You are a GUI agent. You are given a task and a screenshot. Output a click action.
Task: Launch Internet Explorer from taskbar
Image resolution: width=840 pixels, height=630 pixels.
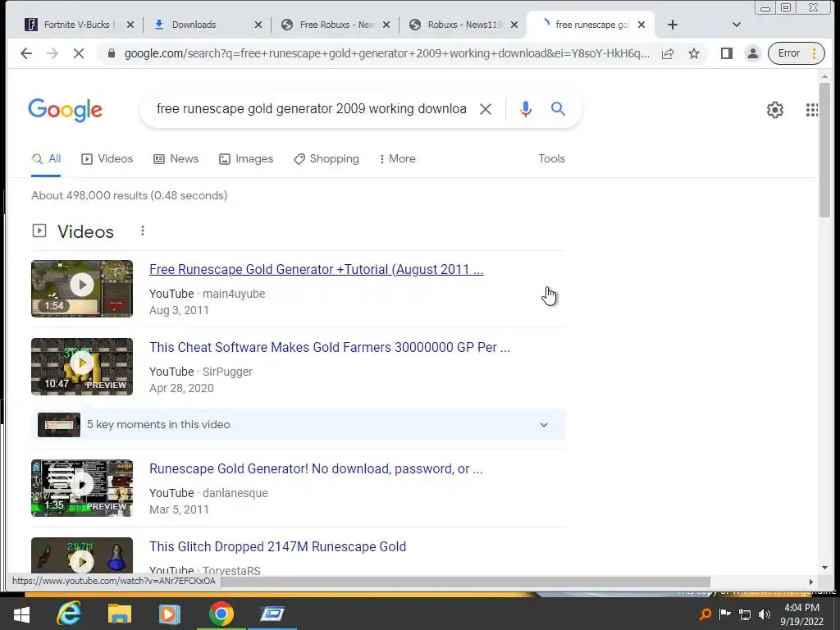[x=69, y=614]
